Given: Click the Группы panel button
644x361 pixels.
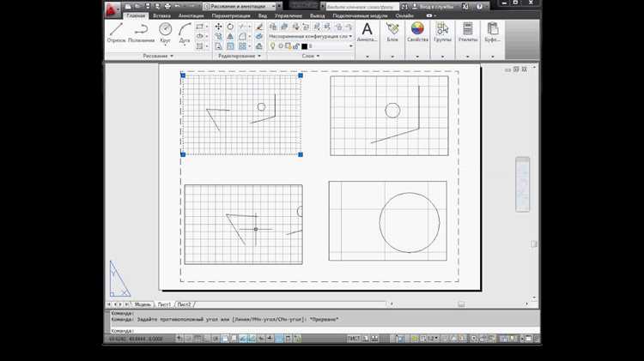Looking at the screenshot, I should (442, 32).
